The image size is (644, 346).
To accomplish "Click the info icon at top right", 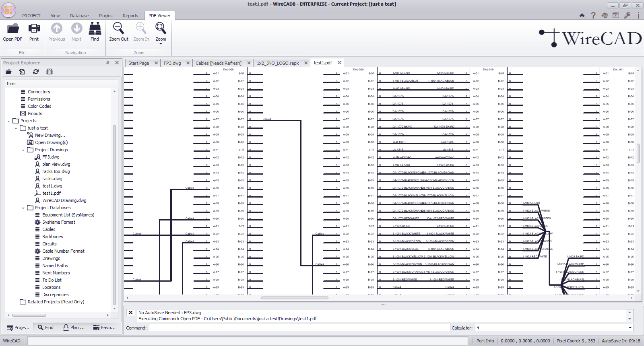I will [x=638, y=15].
